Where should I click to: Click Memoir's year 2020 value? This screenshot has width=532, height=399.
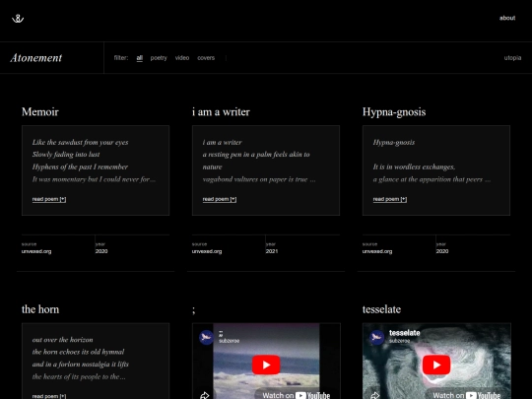101,251
